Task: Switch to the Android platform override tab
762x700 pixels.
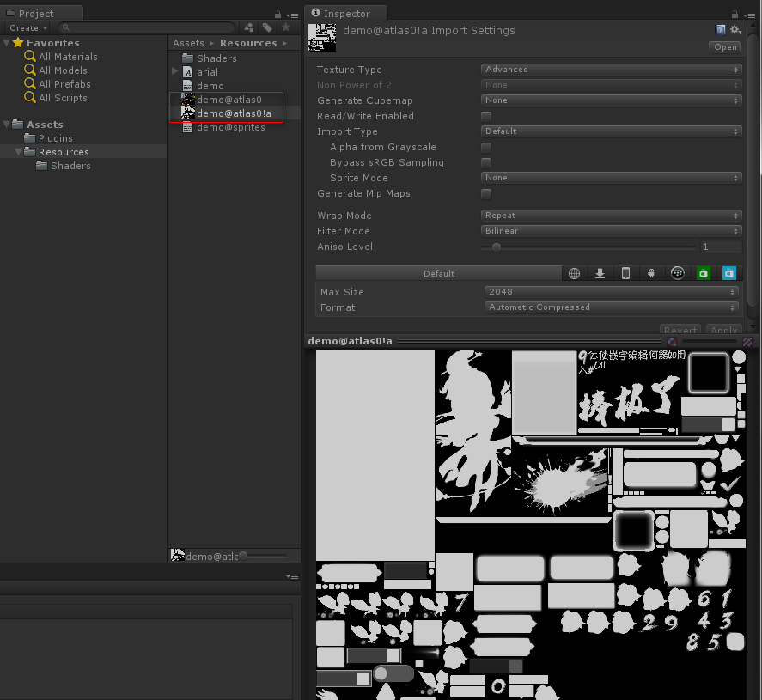Action: (x=651, y=272)
